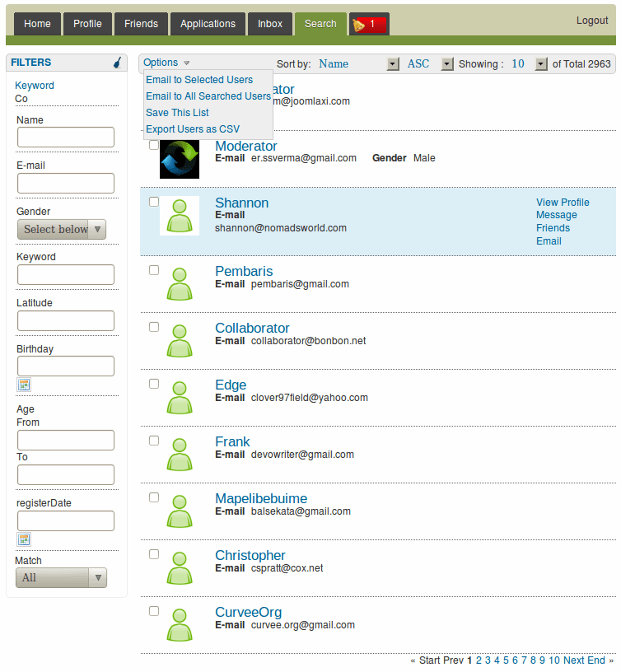
Task: Tick the checkbox for Moderator
Action: [154, 145]
